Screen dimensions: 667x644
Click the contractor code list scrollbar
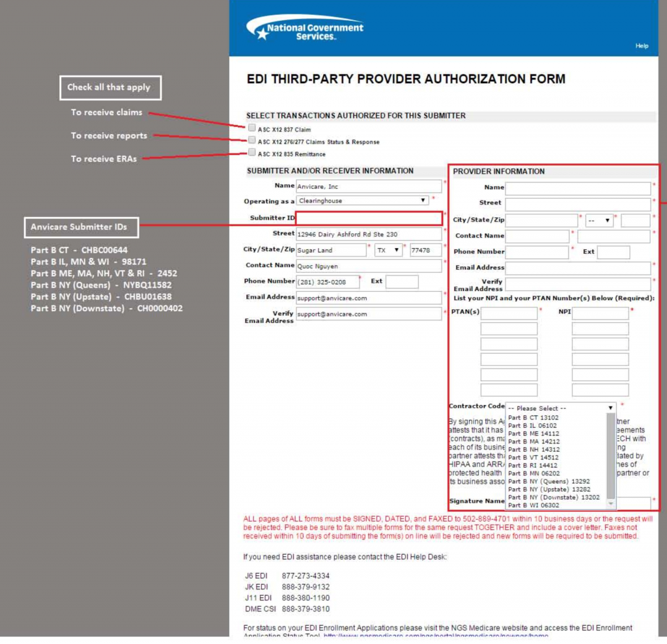point(611,456)
